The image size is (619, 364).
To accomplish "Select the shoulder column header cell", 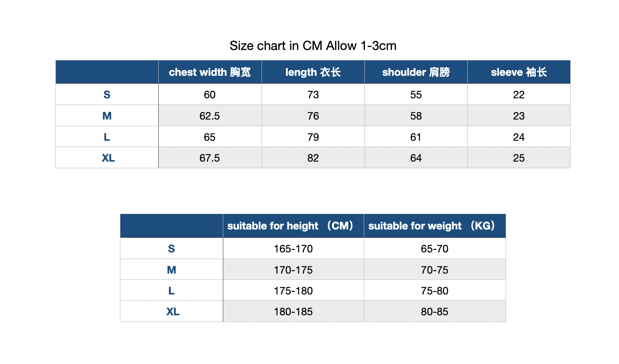I will click(416, 72).
